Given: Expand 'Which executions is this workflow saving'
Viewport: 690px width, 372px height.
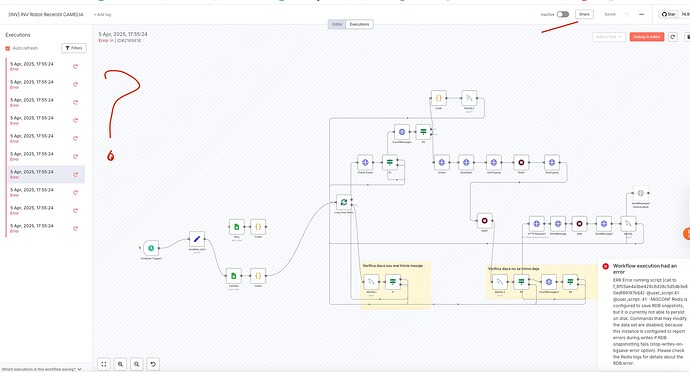Looking at the screenshot, I should tap(41, 369).
